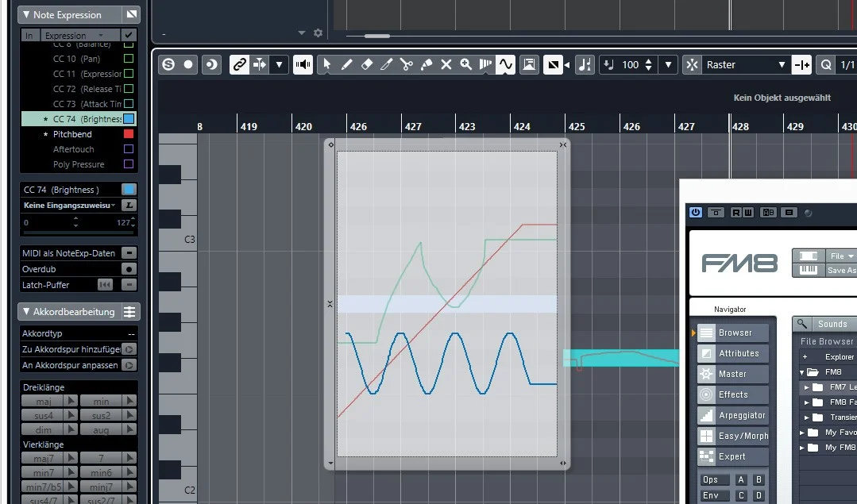Toggle the Snap on/off icon
This screenshot has height=504, width=857.
(x=692, y=64)
